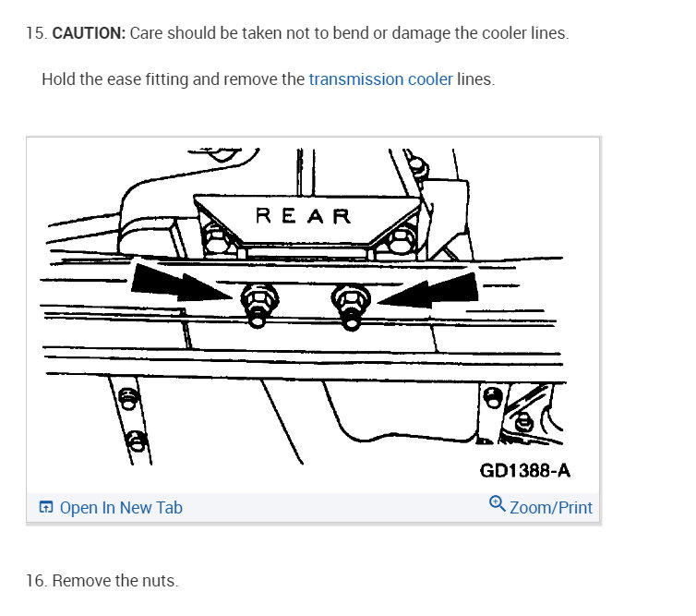Select the right nut indicated by arrow
The image size is (696, 616).
coord(351,306)
